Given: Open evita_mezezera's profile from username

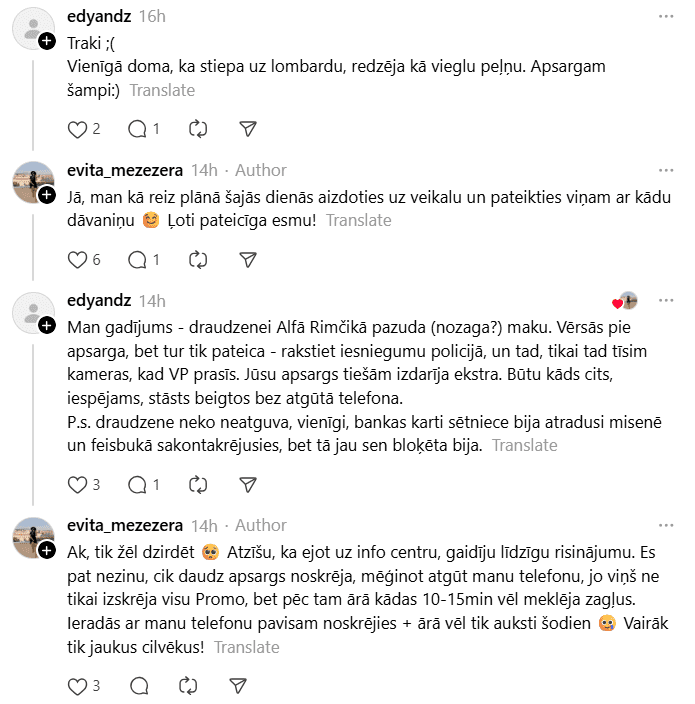Looking at the screenshot, I should [124, 170].
